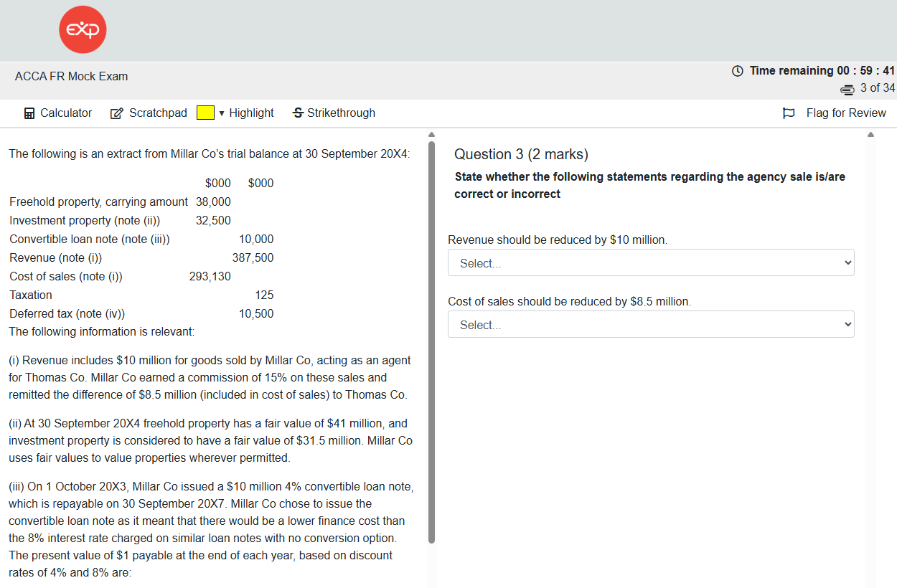Click the left pane vertical scrollbar thumb
Screen dimensions: 897x588
coord(431,341)
